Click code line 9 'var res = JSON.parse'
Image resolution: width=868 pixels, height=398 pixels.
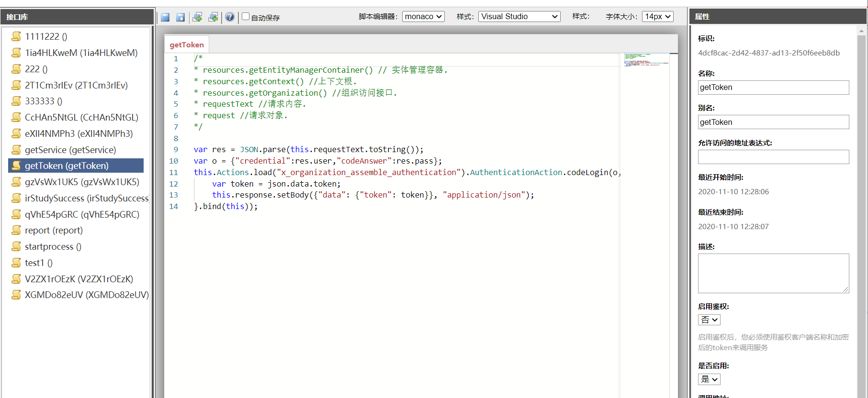tap(308, 149)
